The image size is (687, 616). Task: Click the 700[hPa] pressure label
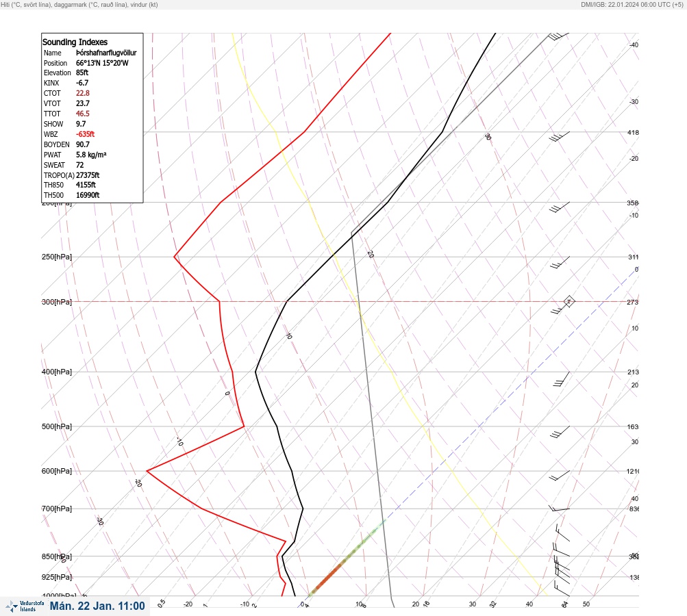[57, 509]
